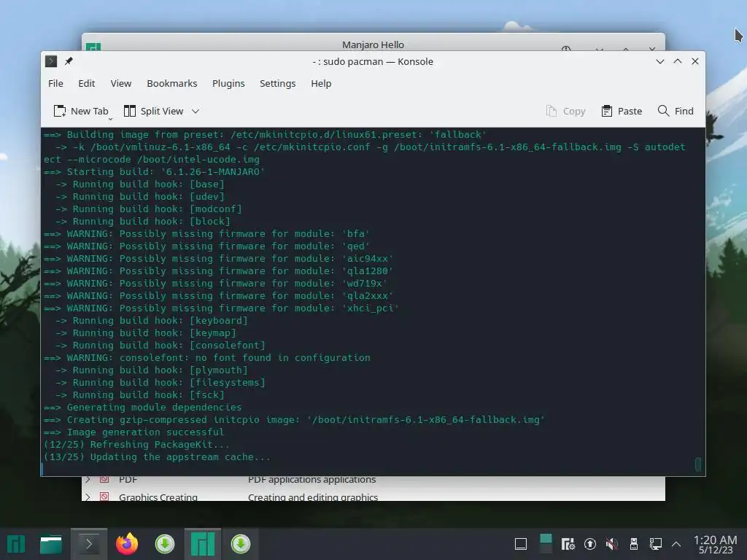The image size is (747, 560).
Task: Click the Konsole terminal scrollbar handle
Action: pos(698,464)
